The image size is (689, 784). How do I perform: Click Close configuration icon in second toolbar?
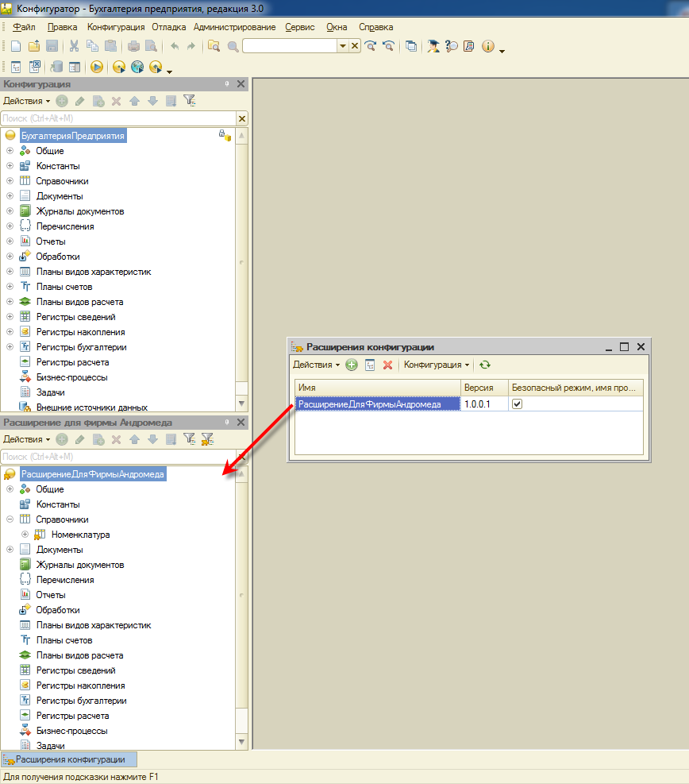click(34, 67)
